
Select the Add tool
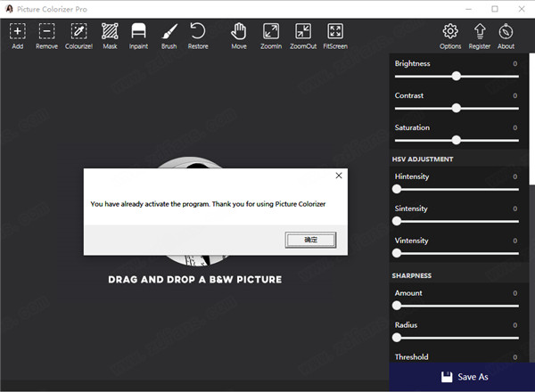click(x=18, y=37)
